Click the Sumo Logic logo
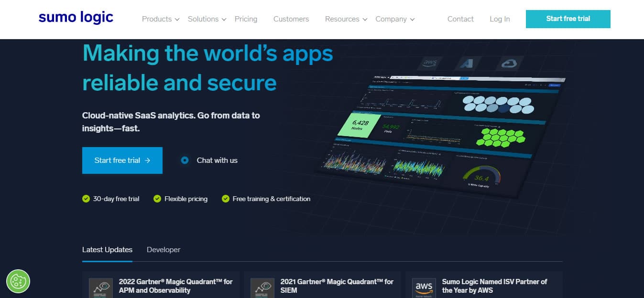The height and width of the screenshot is (298, 644). (x=76, y=18)
